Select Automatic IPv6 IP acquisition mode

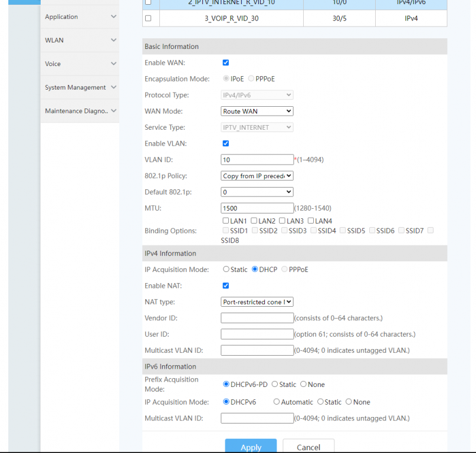(x=277, y=402)
